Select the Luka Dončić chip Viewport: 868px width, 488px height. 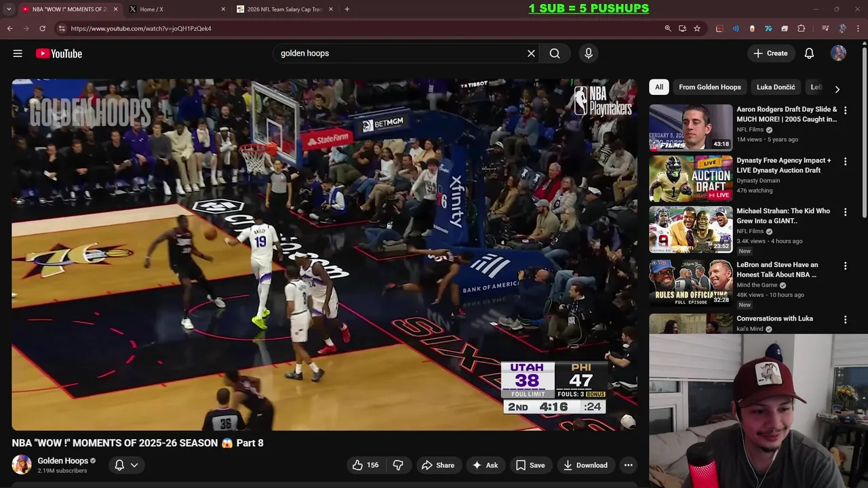776,87
